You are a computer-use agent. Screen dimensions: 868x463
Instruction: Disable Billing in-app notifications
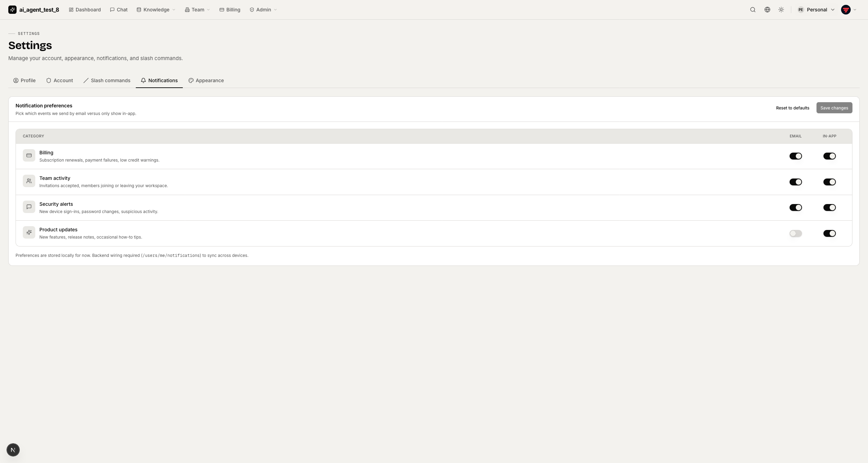829,156
